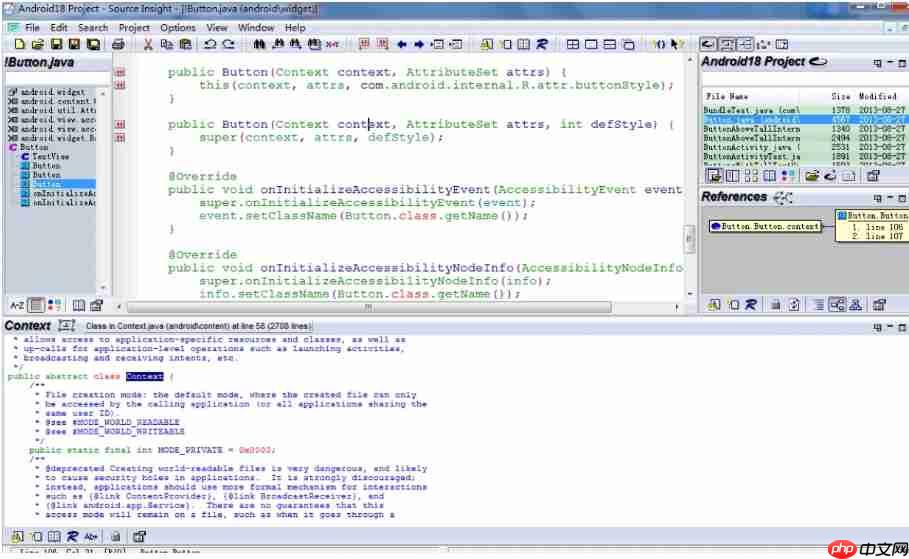
Task: Click 'line 107' in the references box
Action: tap(883, 236)
